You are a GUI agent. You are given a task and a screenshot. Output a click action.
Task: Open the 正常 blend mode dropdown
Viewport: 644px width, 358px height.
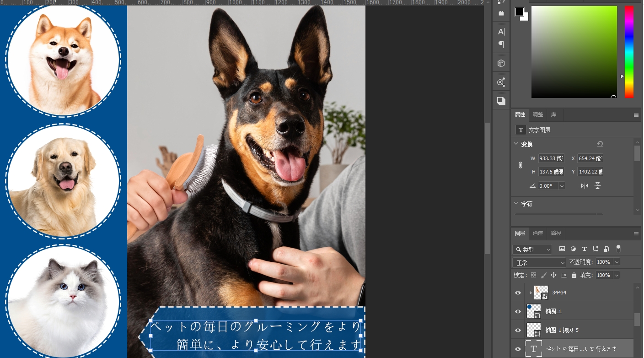pos(539,261)
